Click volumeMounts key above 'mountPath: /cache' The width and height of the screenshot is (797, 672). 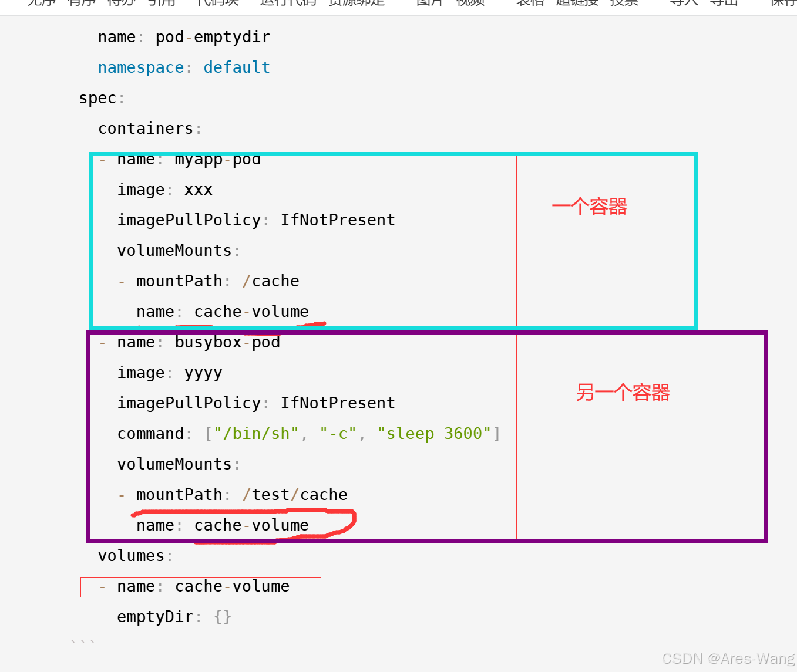[x=179, y=251]
